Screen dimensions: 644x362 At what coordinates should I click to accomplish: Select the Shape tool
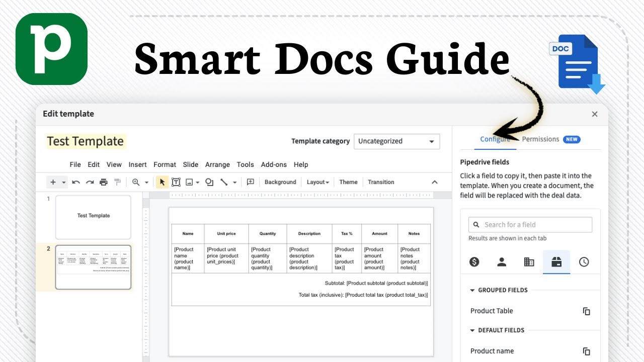coord(209,182)
